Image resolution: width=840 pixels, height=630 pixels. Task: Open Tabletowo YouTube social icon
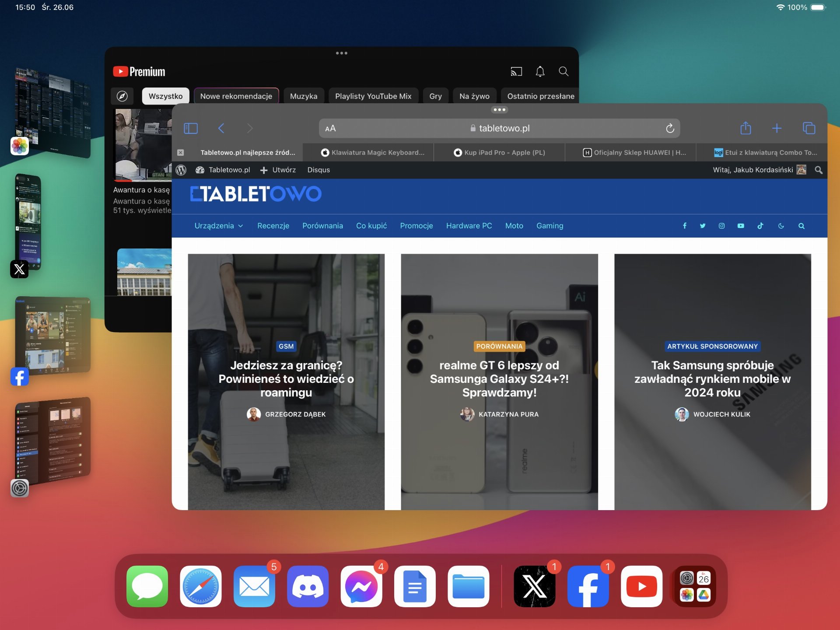[x=741, y=226]
